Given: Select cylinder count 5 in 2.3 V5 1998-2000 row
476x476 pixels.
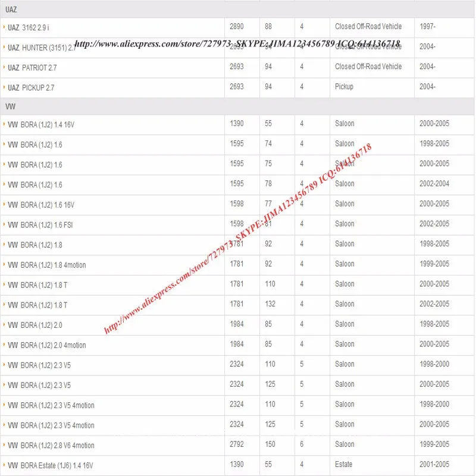Looking at the screenshot, I should point(302,364).
